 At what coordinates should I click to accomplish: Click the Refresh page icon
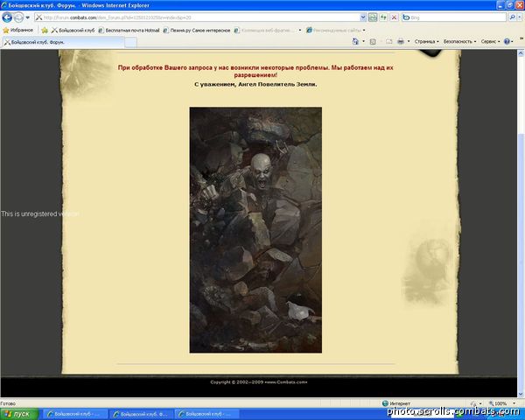(383, 17)
